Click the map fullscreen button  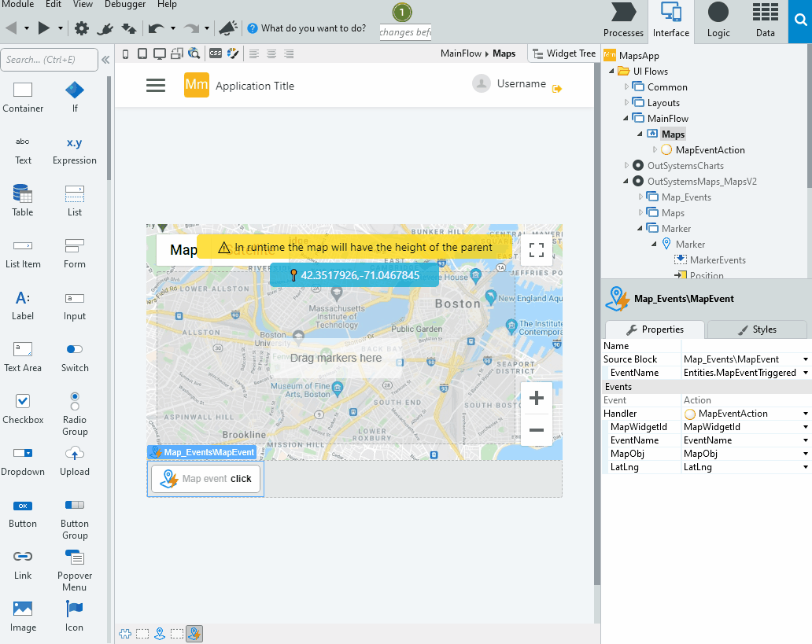537,251
